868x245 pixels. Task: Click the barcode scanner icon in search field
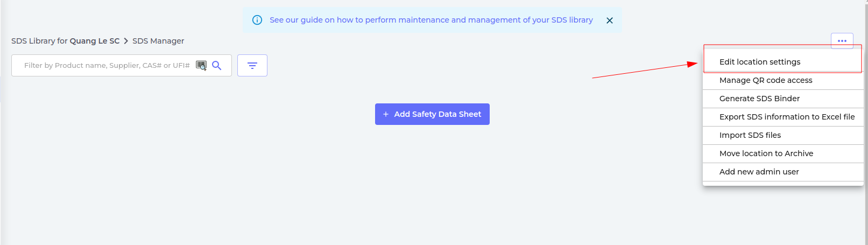[201, 66]
